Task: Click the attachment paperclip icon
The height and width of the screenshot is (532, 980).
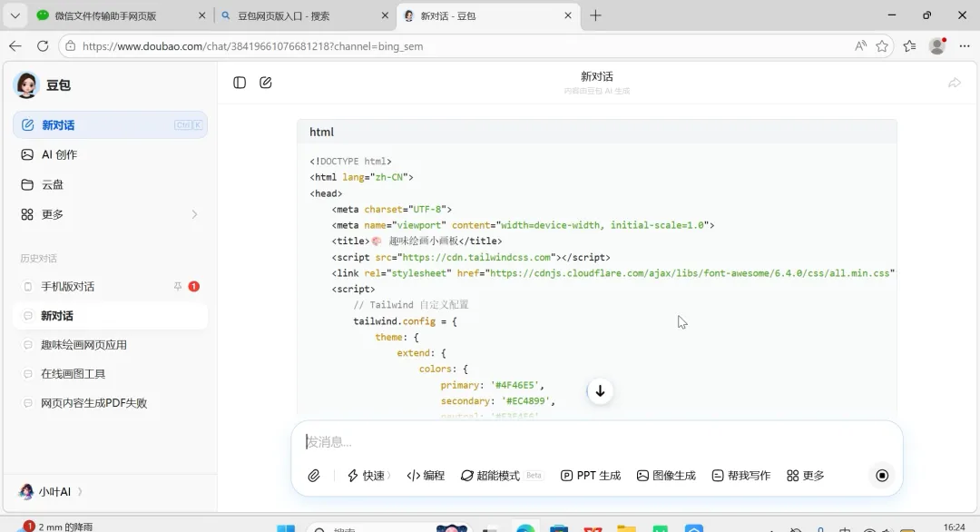Action: coord(314,476)
